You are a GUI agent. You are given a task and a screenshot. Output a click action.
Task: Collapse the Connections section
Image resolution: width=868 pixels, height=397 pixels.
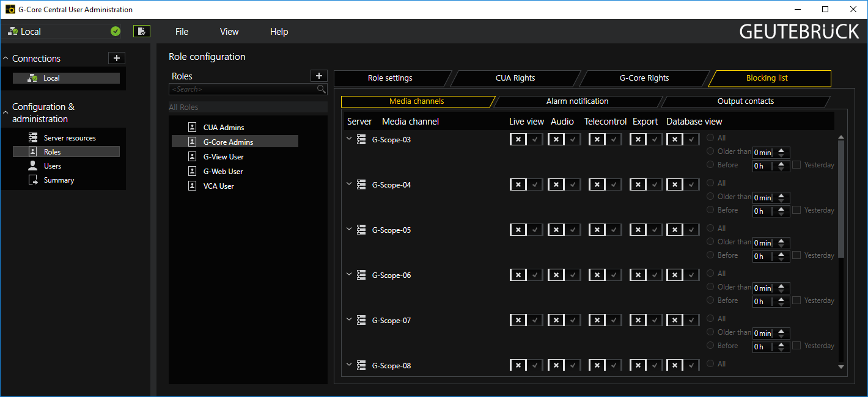click(6, 59)
